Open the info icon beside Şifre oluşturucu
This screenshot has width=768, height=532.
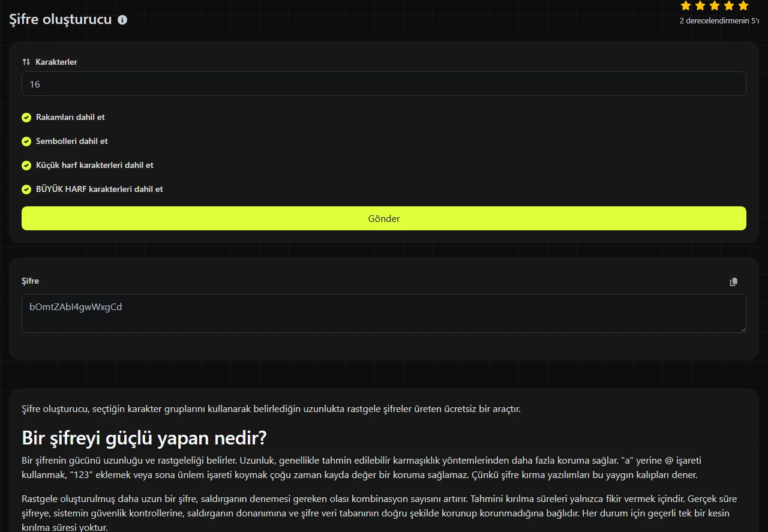coord(122,20)
